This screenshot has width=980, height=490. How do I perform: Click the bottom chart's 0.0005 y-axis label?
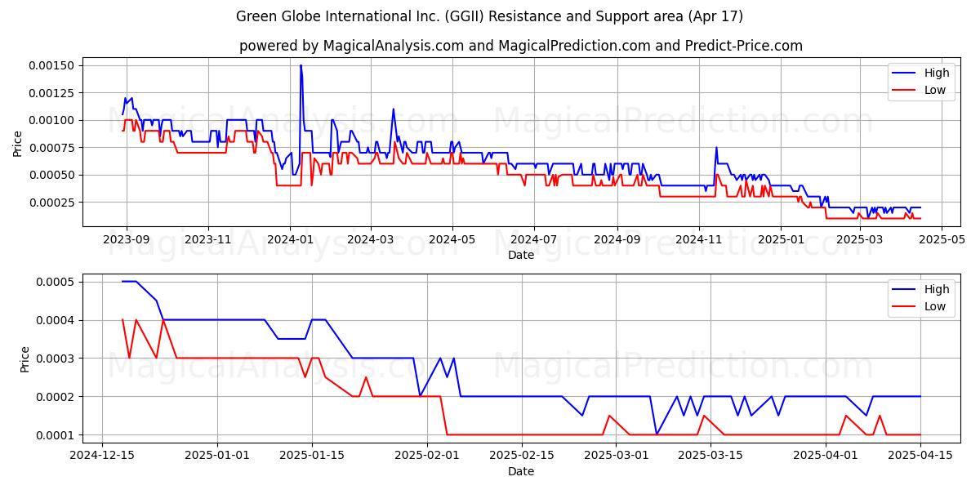pos(56,282)
